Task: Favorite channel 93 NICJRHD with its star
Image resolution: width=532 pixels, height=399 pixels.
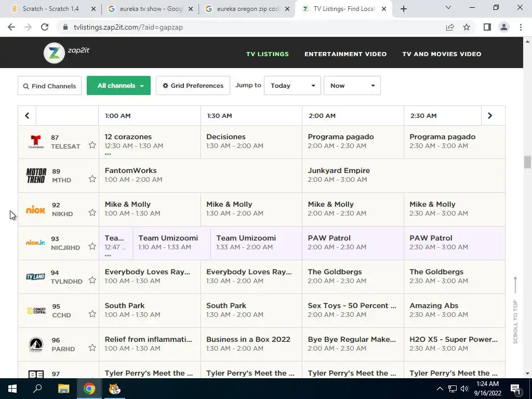Action: pos(92,246)
